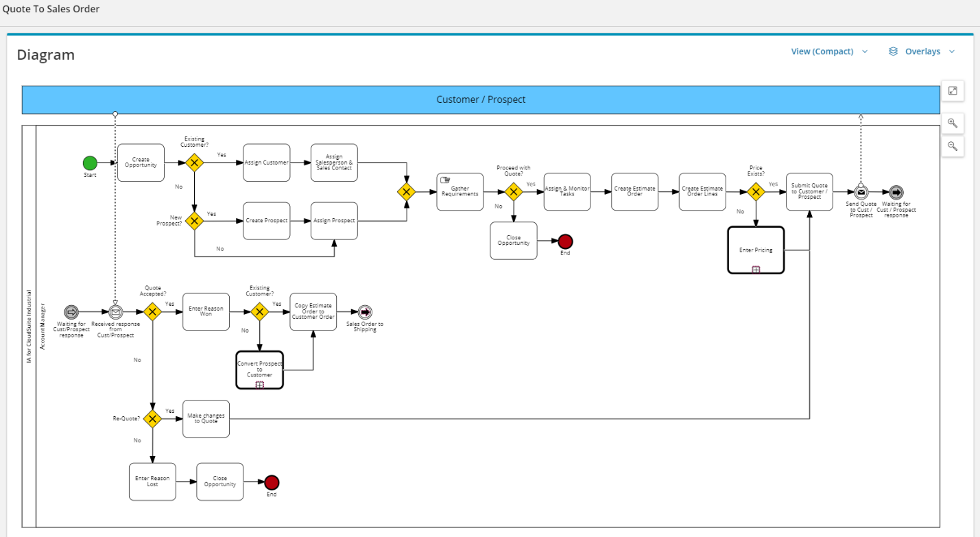Select the Sales Order to Shipping link event

tap(365, 312)
